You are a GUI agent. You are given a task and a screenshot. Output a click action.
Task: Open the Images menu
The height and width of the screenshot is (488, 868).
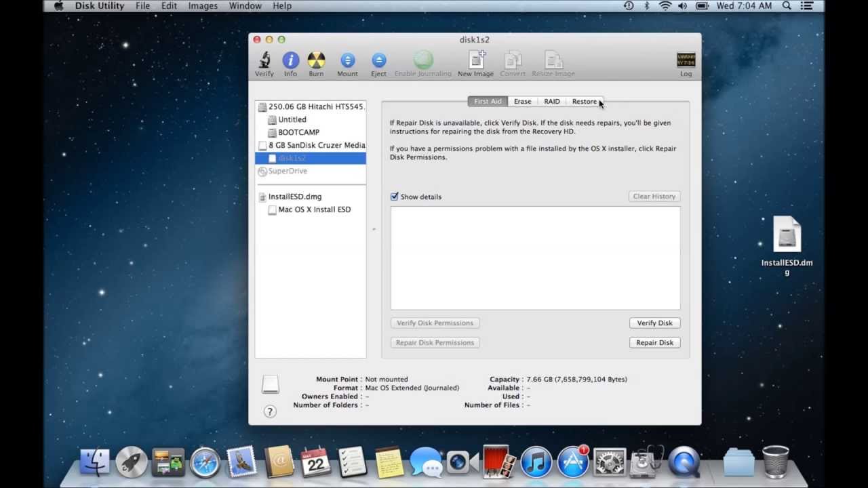click(x=203, y=5)
